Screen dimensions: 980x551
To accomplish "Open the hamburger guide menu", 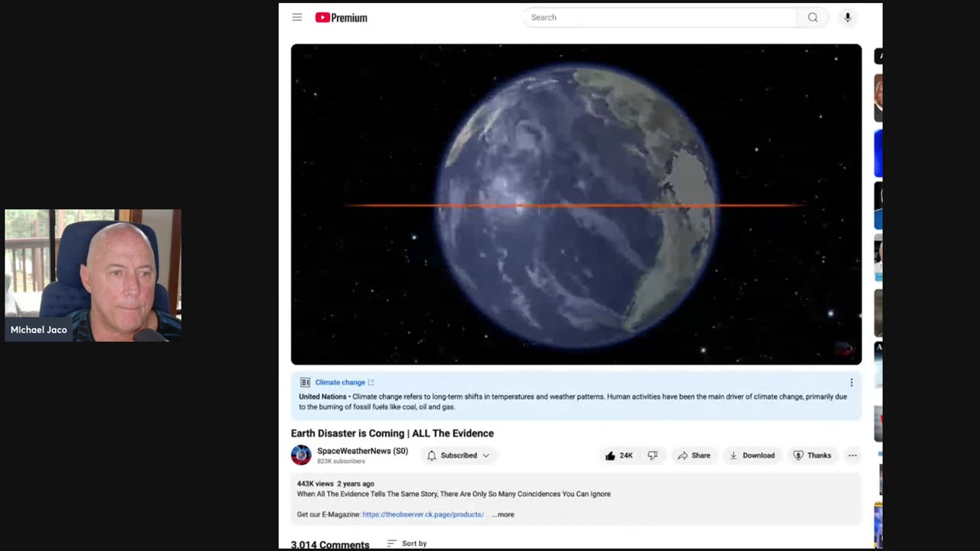I will click(x=297, y=17).
